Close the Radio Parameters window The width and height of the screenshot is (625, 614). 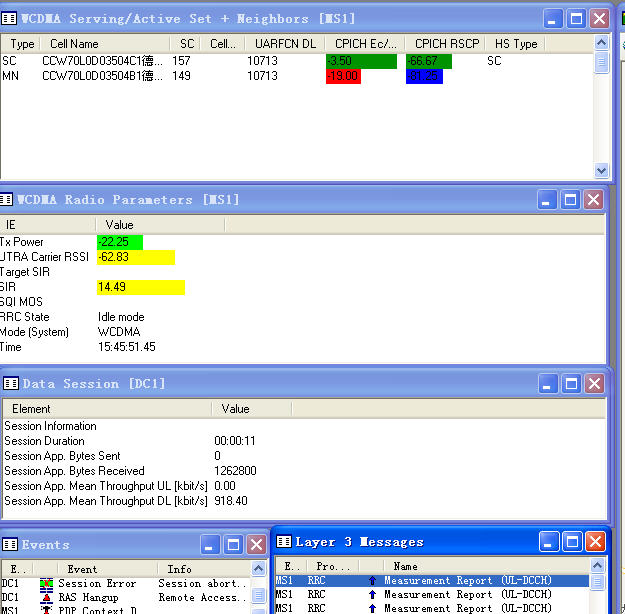pyautogui.click(x=593, y=200)
